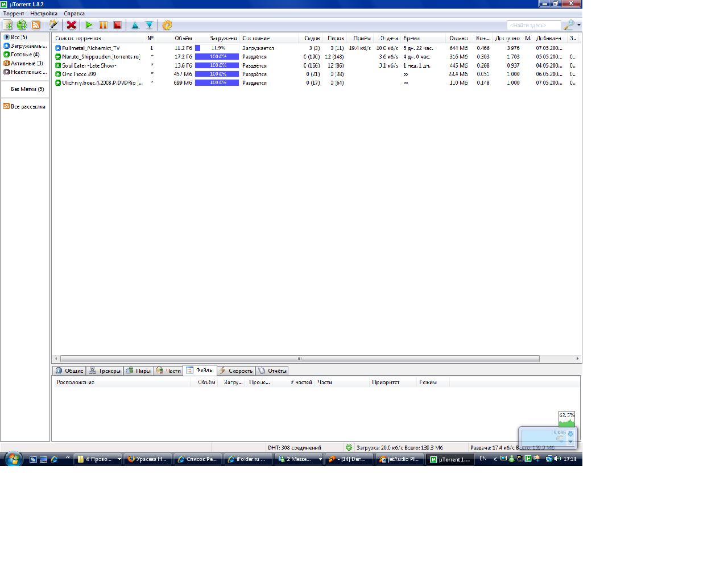This screenshot has width=728, height=582.
Task: Sort by the Добавлен column header
Action: tap(548, 38)
